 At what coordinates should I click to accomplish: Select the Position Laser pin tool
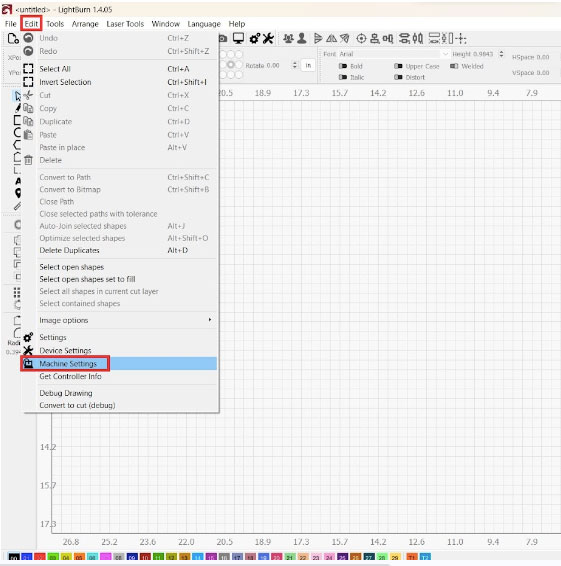[18, 193]
